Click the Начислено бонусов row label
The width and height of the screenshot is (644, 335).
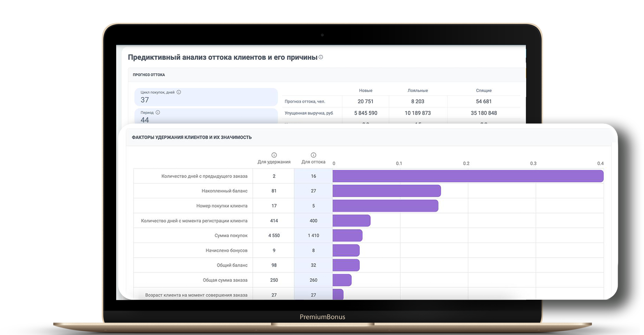[x=226, y=250]
